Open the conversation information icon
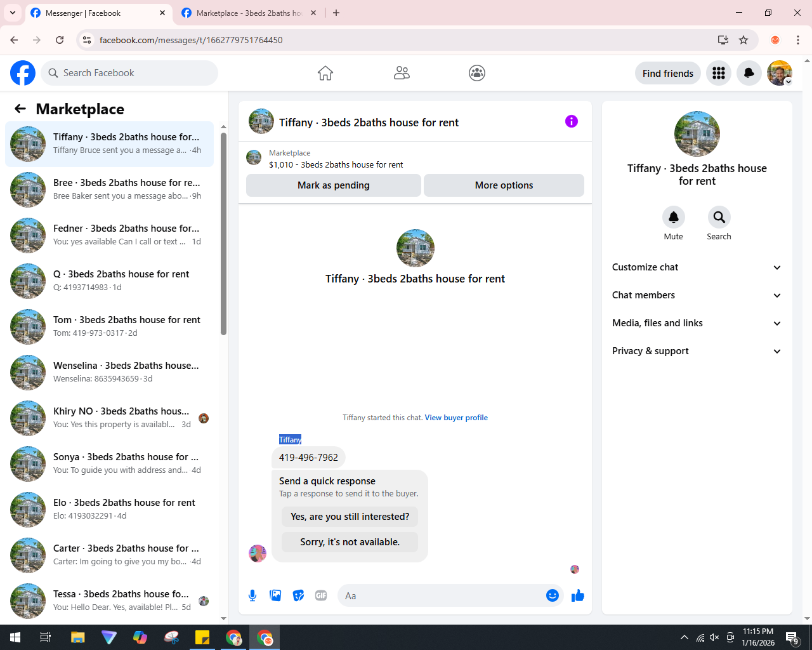Screen dimensions: 812x650 (x=572, y=121)
